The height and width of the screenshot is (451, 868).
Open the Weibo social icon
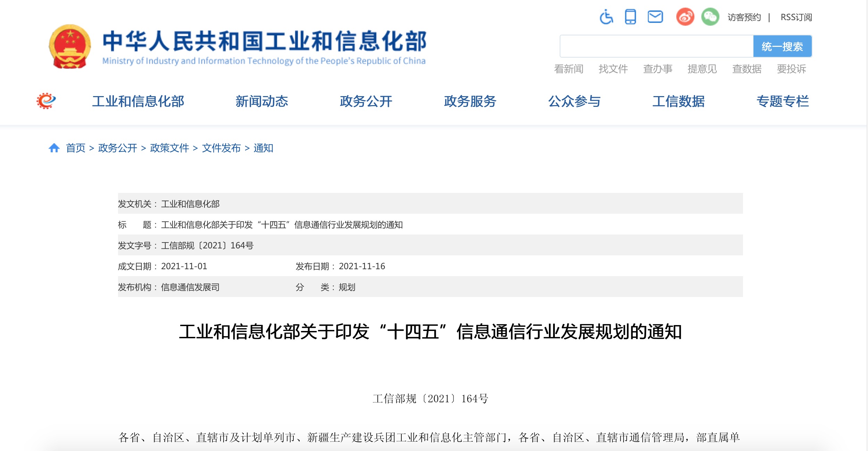685,17
